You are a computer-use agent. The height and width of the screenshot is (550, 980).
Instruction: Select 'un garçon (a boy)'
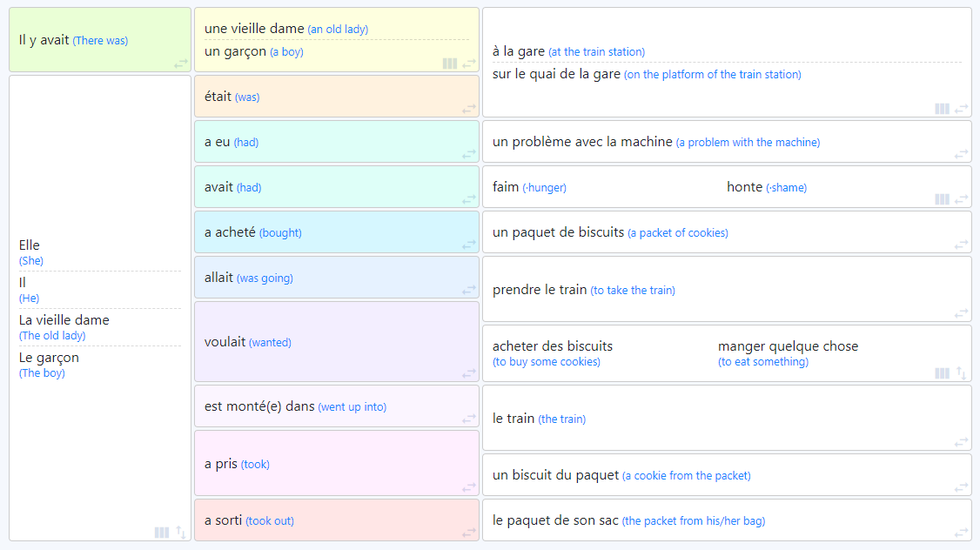[x=254, y=51]
